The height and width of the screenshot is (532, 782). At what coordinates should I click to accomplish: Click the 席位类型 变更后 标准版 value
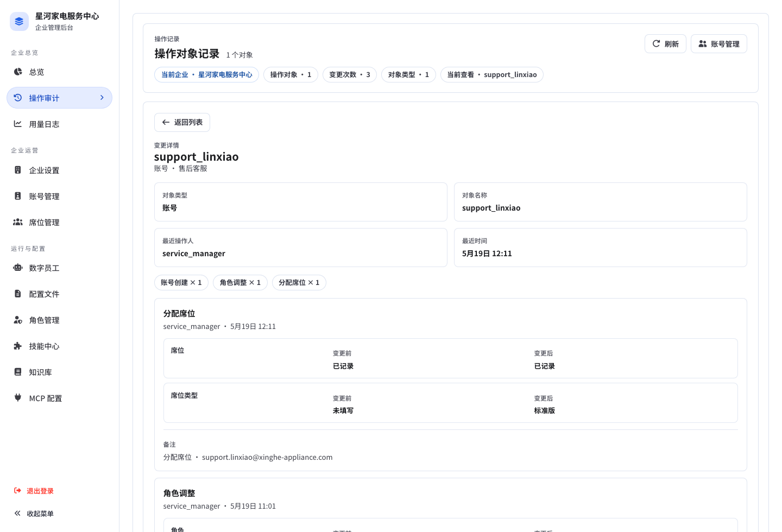(545, 411)
